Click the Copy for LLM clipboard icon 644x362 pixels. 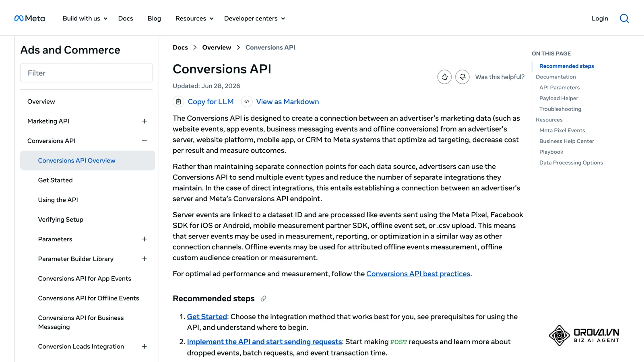pos(178,102)
